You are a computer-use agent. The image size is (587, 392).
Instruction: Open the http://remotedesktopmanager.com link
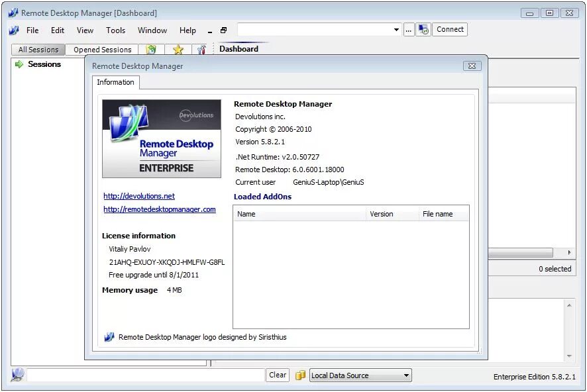(160, 209)
